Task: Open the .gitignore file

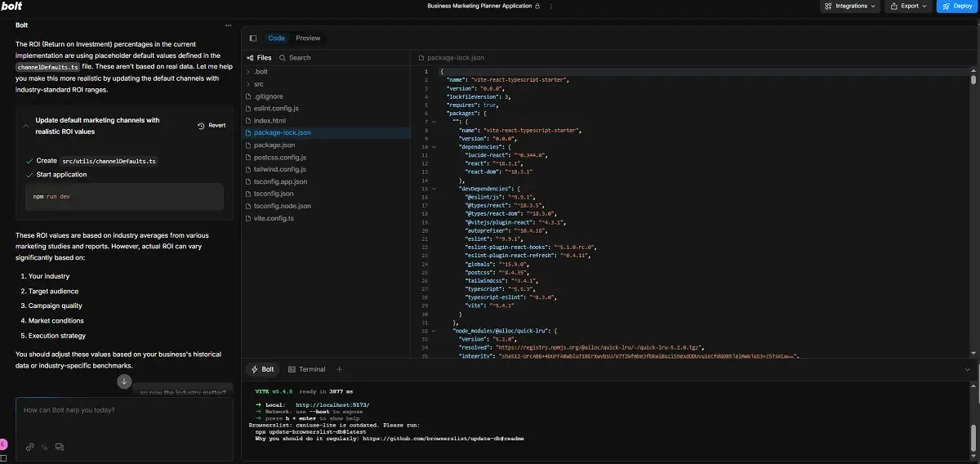Action: point(327,96)
